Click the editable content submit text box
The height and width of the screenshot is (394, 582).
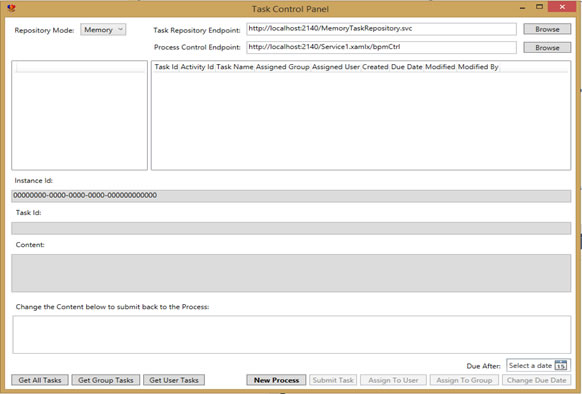(x=291, y=335)
